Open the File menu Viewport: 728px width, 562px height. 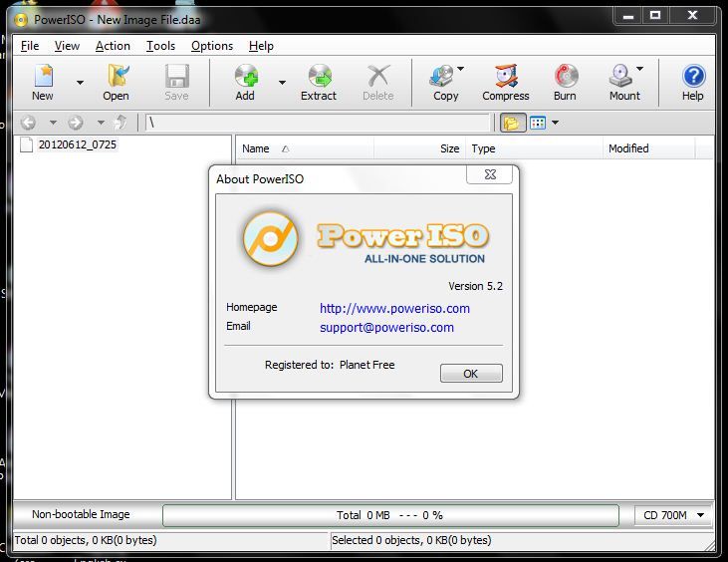(x=30, y=46)
